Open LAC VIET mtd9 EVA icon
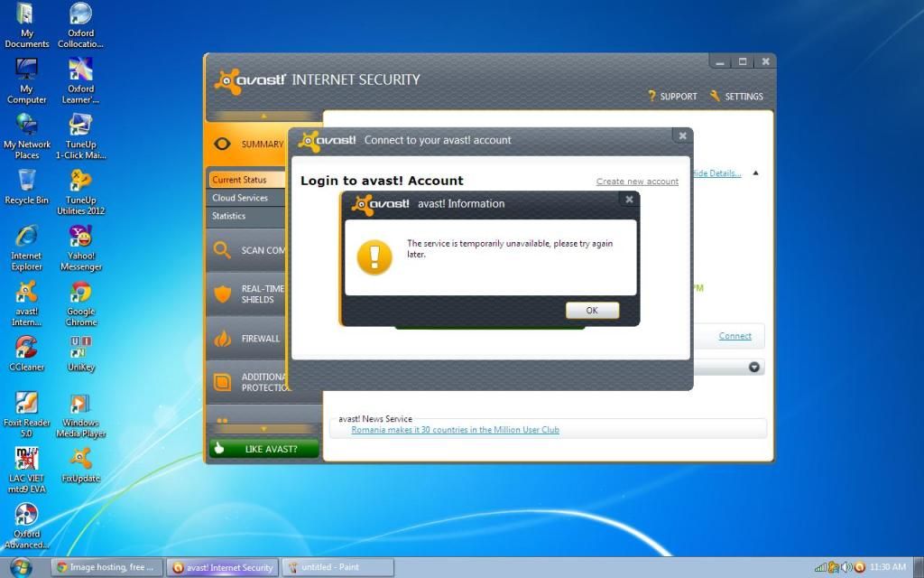 pos(26,470)
